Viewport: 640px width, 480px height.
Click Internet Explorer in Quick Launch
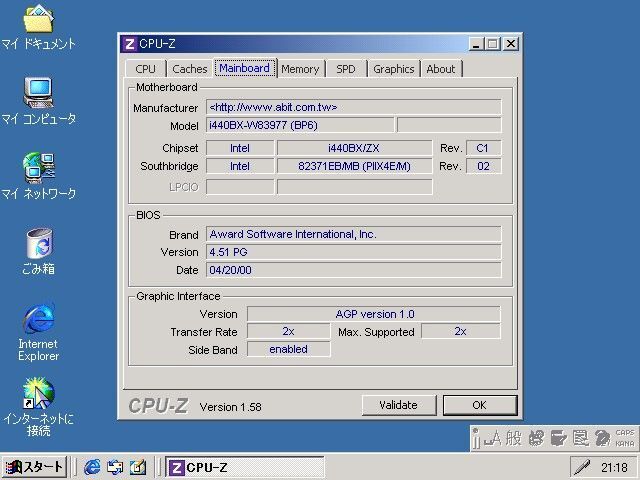[93, 467]
